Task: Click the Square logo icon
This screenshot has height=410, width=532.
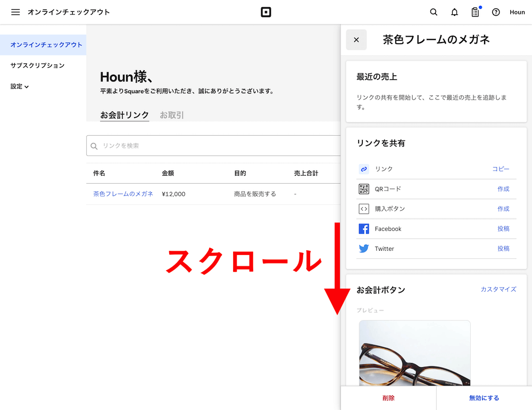Action: (x=266, y=12)
